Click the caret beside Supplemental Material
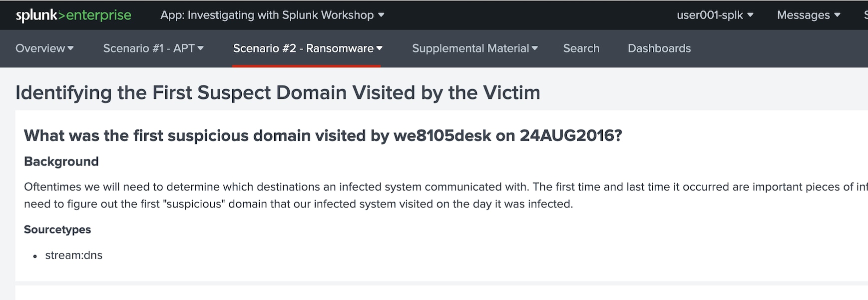 tap(535, 48)
